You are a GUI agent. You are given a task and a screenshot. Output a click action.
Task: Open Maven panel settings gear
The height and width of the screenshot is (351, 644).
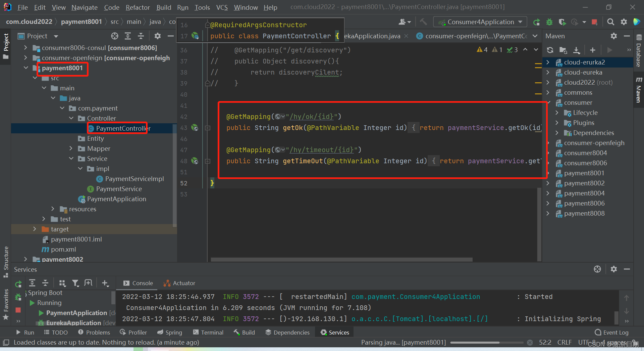click(614, 36)
